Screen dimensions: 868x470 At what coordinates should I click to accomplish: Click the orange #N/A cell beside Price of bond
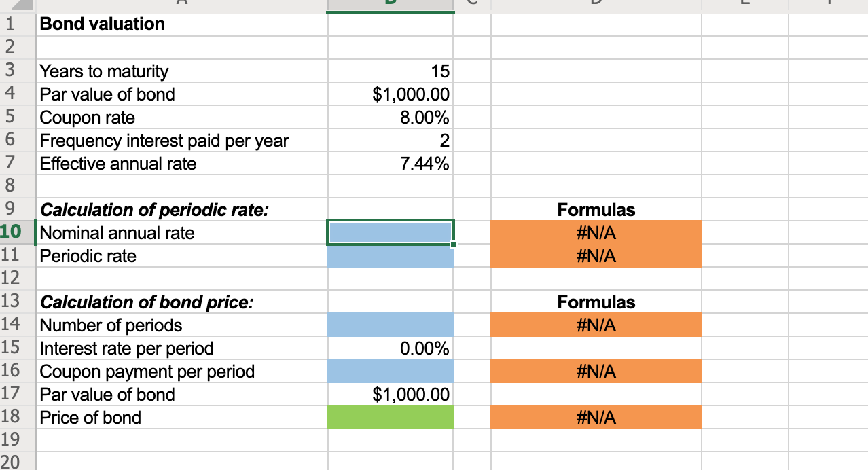pos(596,418)
